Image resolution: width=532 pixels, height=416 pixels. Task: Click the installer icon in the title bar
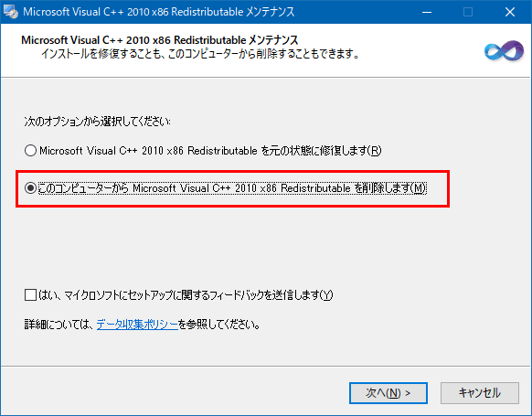click(x=11, y=12)
